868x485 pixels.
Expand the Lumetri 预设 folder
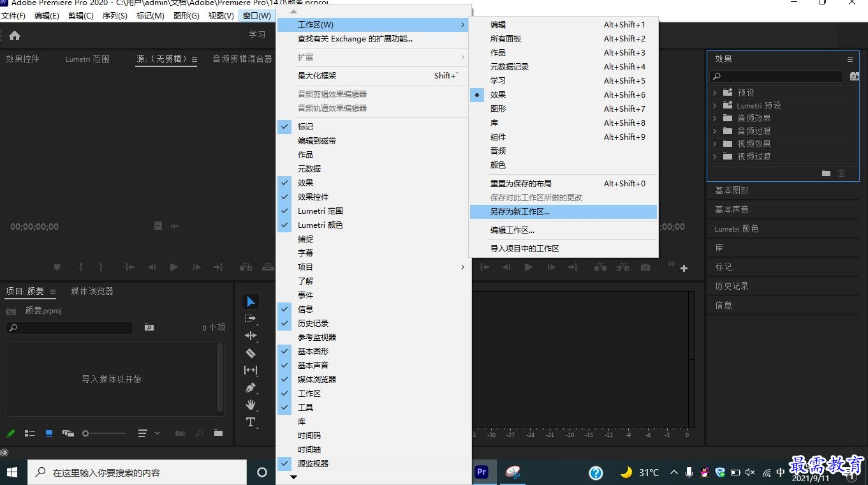coord(715,105)
